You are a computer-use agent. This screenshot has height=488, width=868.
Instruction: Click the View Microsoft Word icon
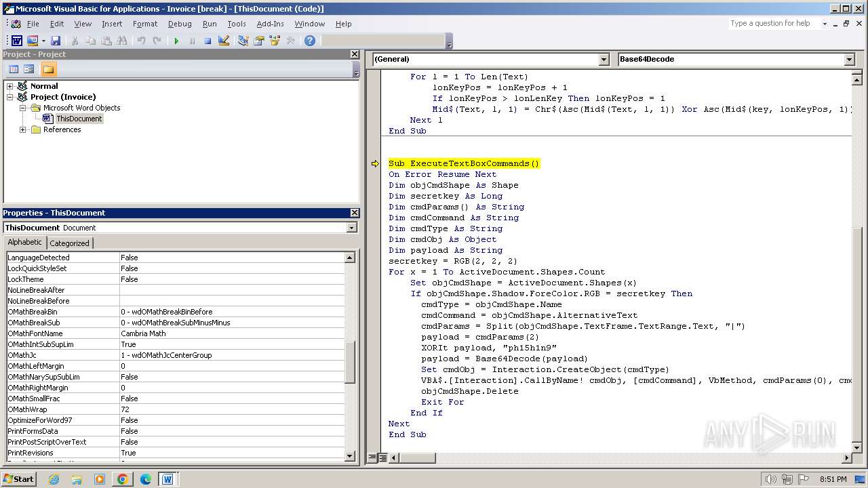pos(17,41)
